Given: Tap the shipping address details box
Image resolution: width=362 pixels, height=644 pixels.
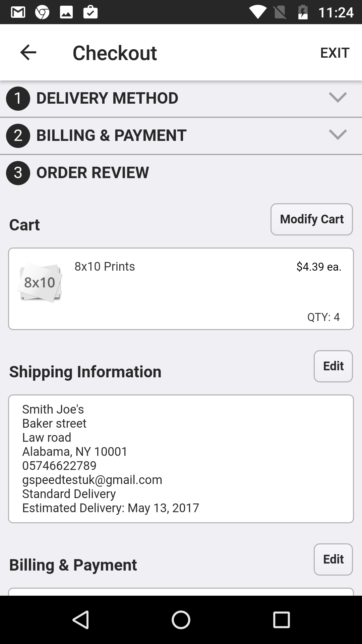Looking at the screenshot, I should point(181,459).
